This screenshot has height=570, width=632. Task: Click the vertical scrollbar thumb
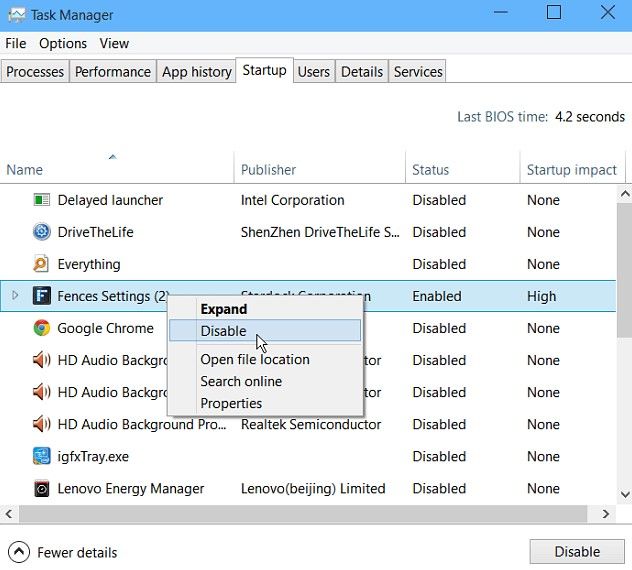(625, 270)
